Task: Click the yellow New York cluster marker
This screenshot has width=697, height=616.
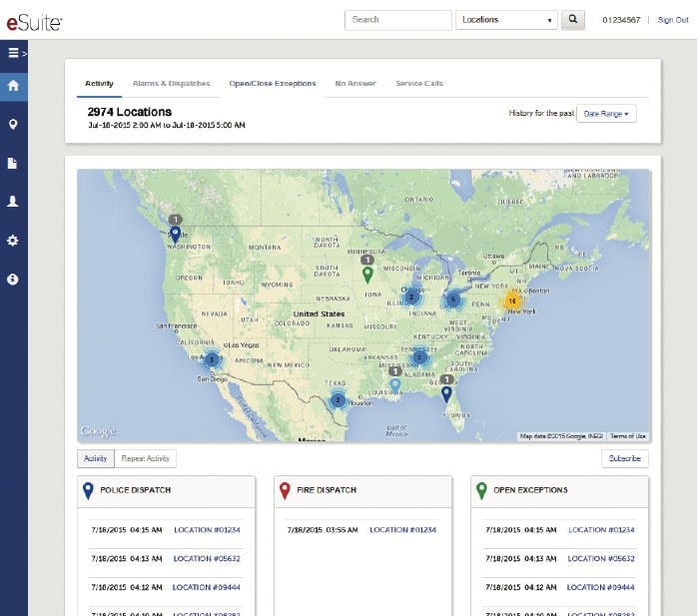Action: coord(512,301)
